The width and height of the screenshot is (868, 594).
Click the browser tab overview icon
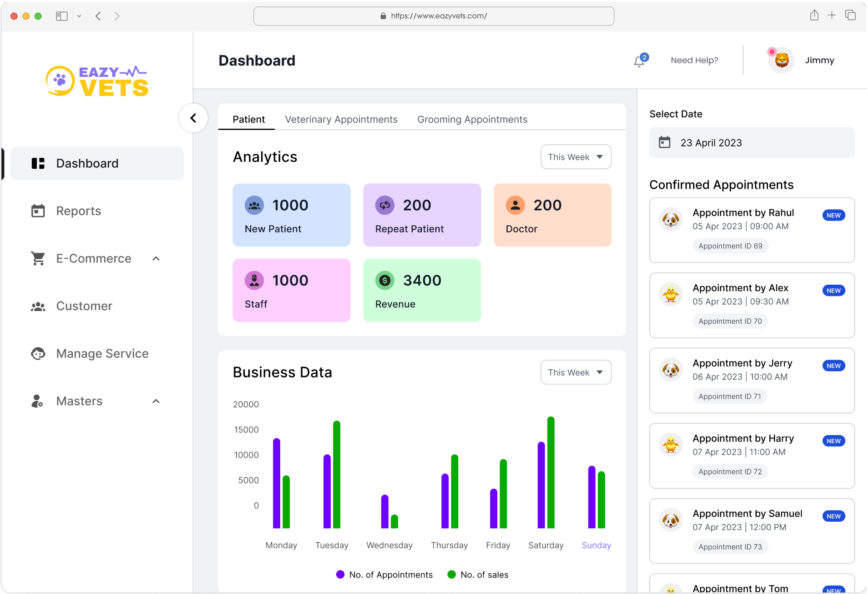click(x=851, y=15)
